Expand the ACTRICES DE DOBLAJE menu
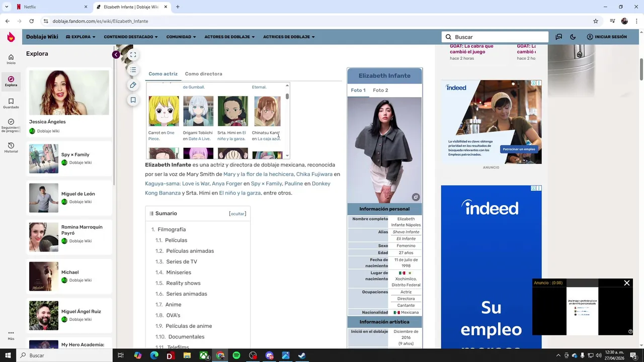The width and height of the screenshot is (644, 362). click(x=289, y=37)
